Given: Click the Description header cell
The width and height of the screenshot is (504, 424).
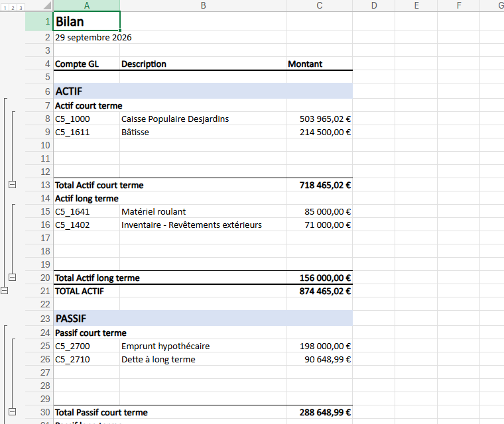Looking at the screenshot, I should (x=203, y=64).
